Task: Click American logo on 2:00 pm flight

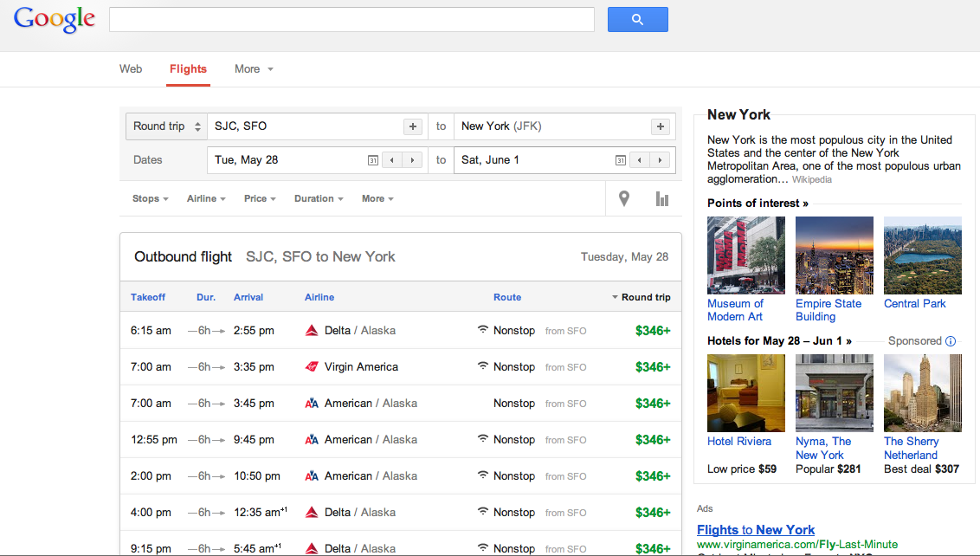Action: (x=312, y=476)
